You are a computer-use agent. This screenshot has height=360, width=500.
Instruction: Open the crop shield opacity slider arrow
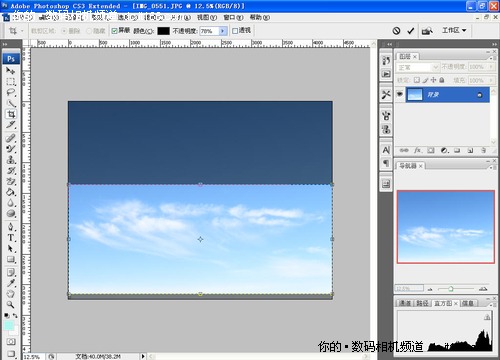(223, 31)
